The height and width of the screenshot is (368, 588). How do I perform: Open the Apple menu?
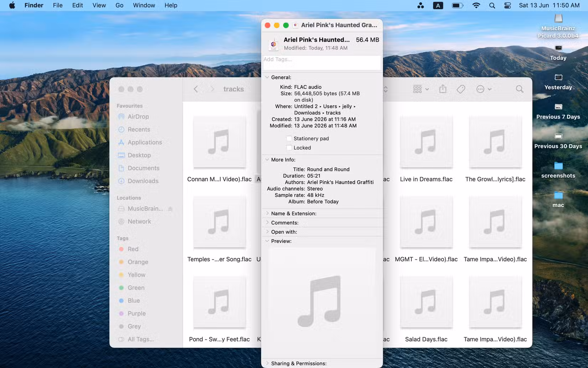click(12, 5)
